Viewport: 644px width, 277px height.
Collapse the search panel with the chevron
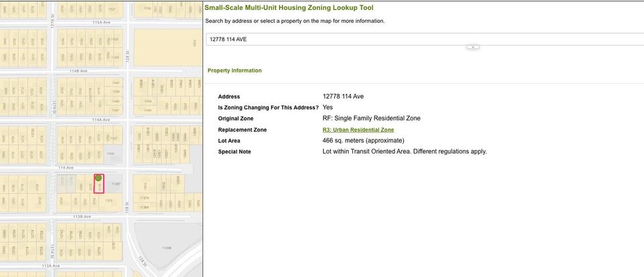point(472,47)
